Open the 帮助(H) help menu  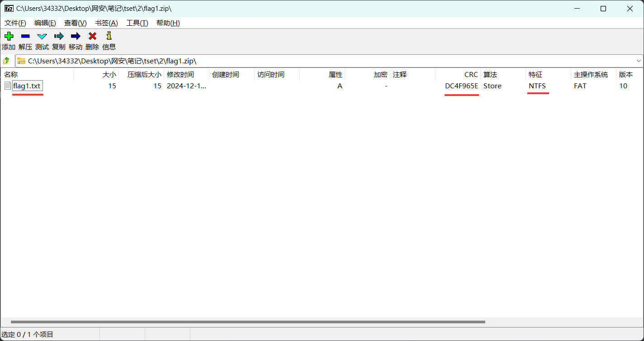[x=168, y=23]
